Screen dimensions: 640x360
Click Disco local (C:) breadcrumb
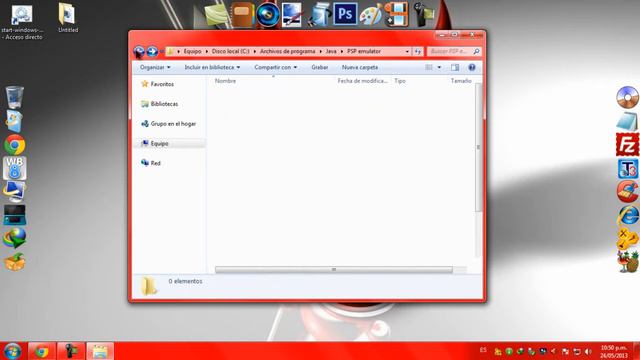click(230, 51)
